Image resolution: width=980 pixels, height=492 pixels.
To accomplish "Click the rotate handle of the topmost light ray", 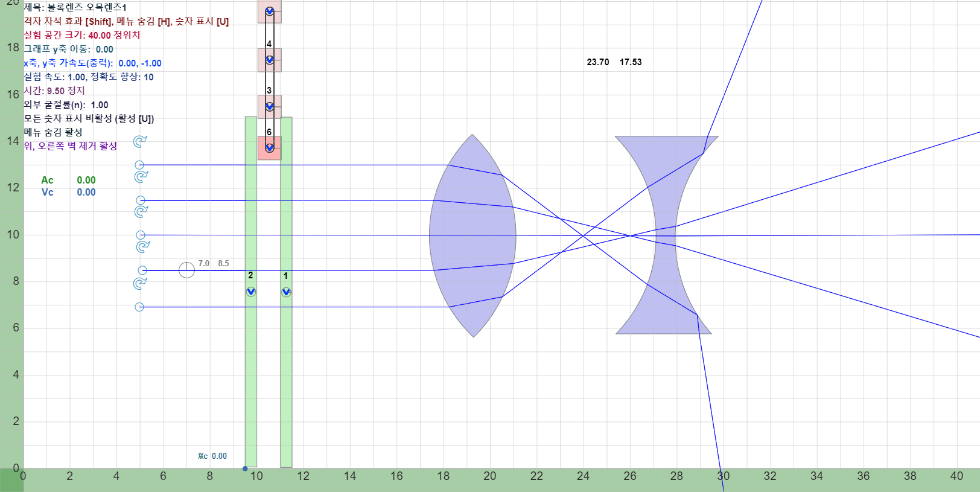I will (140, 142).
